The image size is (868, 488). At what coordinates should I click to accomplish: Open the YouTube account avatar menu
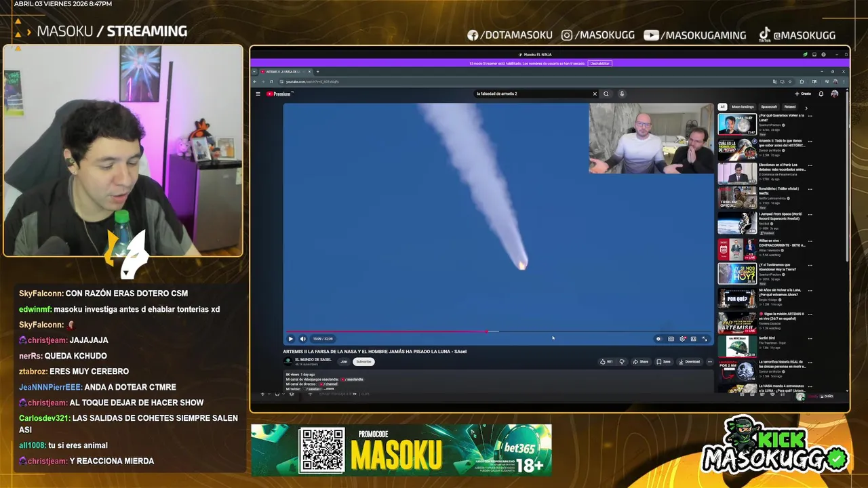pos(835,94)
